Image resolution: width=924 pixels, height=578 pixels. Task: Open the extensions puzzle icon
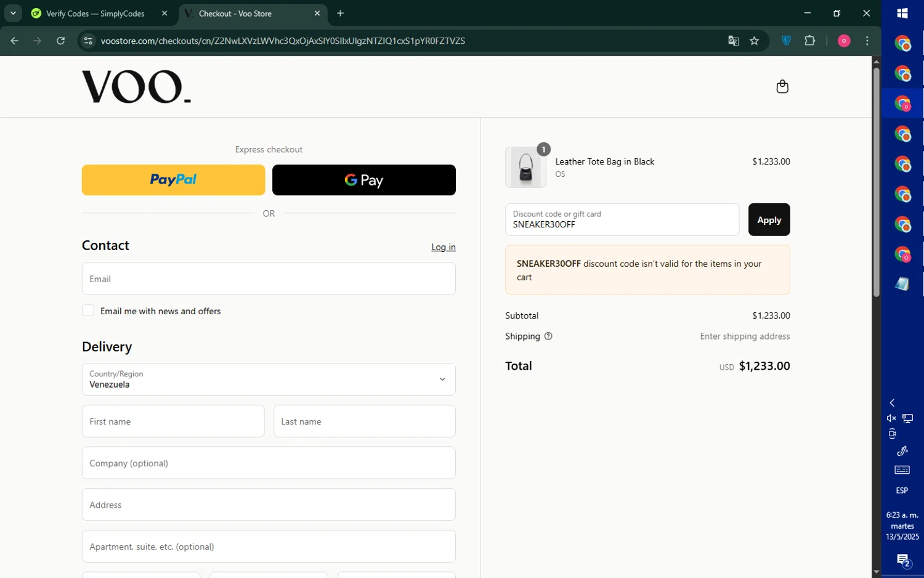coord(809,41)
